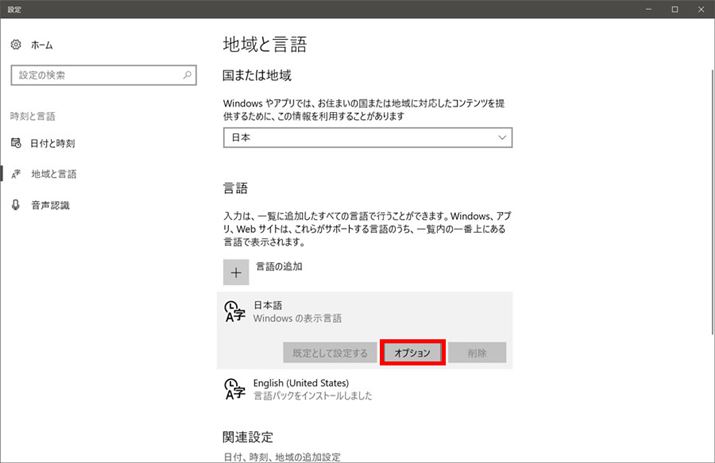Click the 削除 button

coord(477,353)
